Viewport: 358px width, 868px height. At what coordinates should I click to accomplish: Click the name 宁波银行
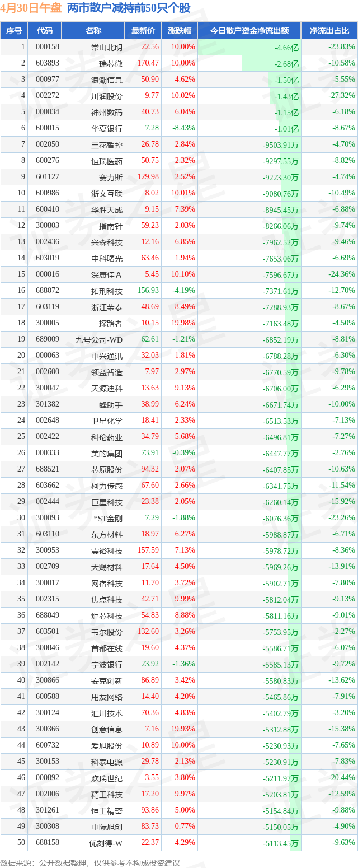click(x=107, y=664)
